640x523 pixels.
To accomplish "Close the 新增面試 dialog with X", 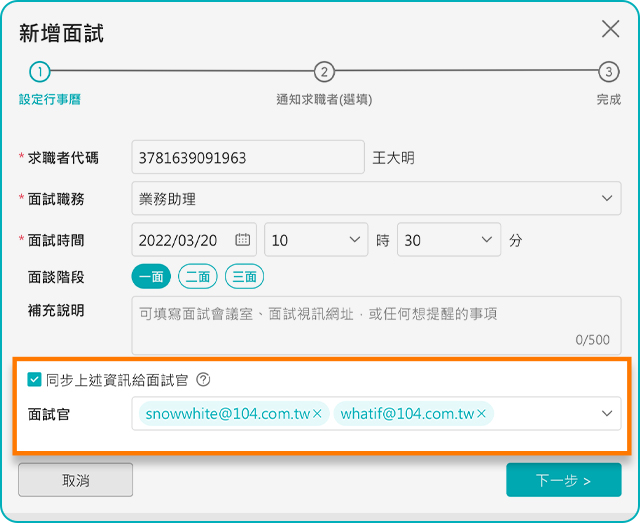I will click(x=610, y=29).
